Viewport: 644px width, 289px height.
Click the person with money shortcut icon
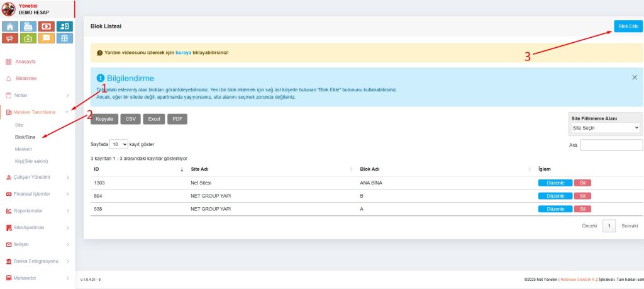click(x=64, y=26)
